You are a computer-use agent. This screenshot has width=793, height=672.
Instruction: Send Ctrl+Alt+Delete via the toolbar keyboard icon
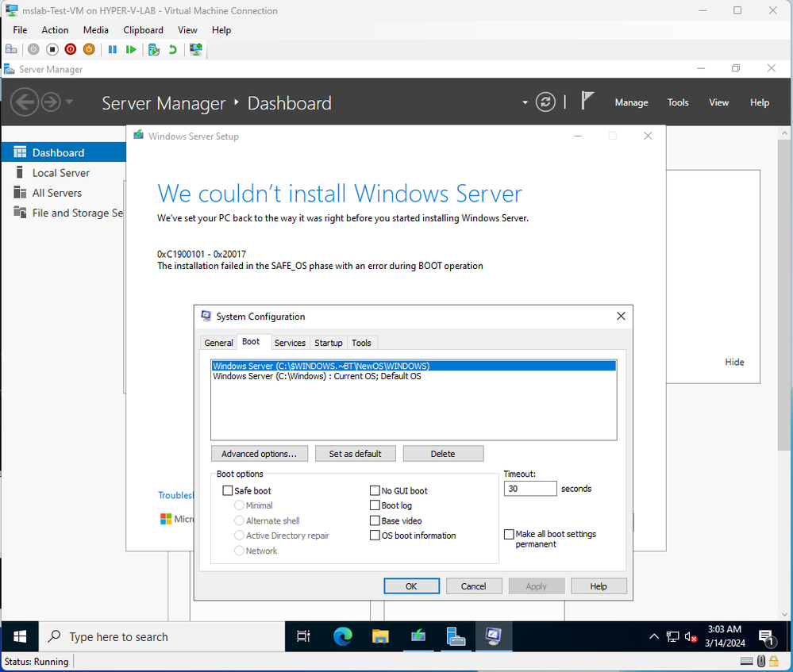11,49
